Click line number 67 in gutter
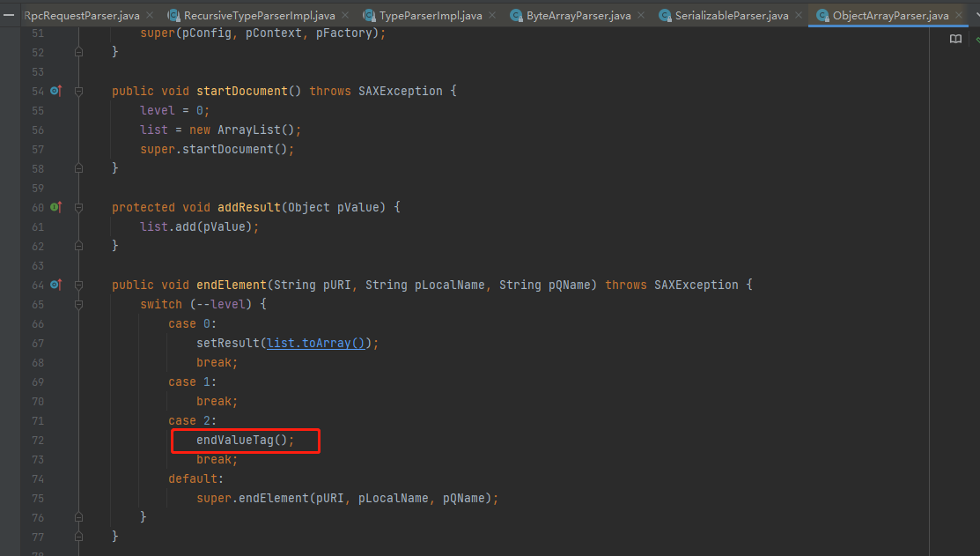This screenshot has width=980, height=556. coord(38,344)
